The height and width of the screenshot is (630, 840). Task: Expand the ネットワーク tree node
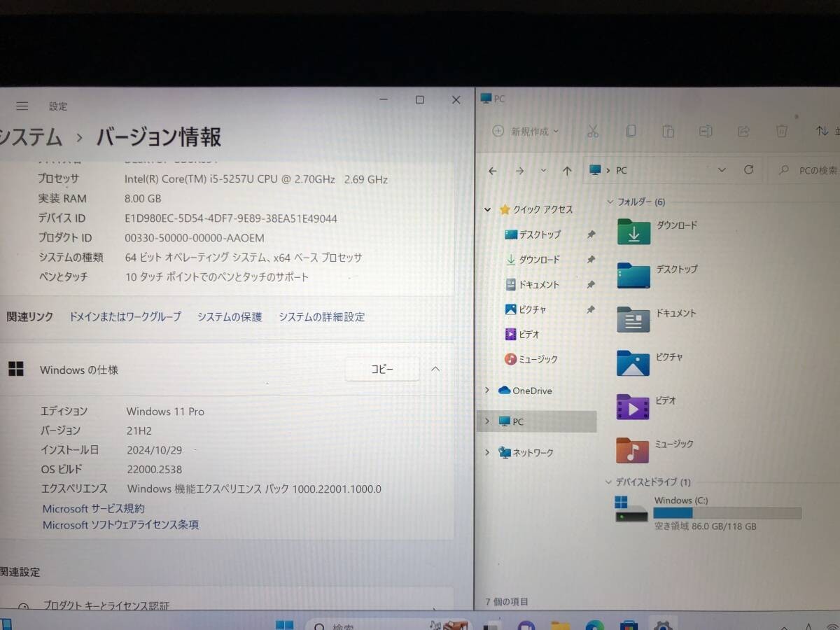[487, 453]
